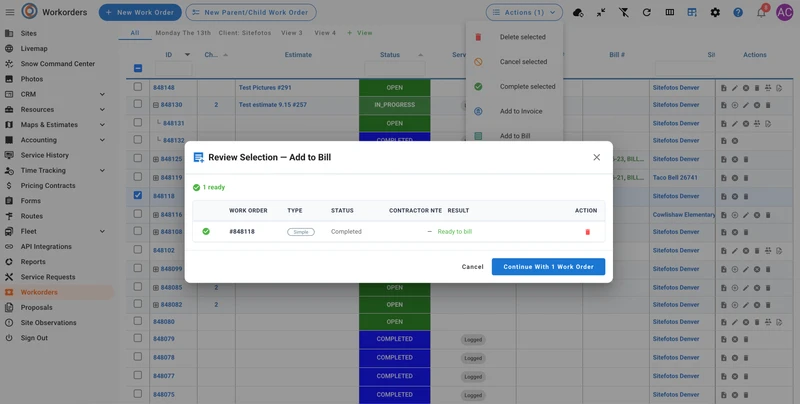The width and height of the screenshot is (800, 404).
Task: Click New Work Order button
Action: [140, 12]
